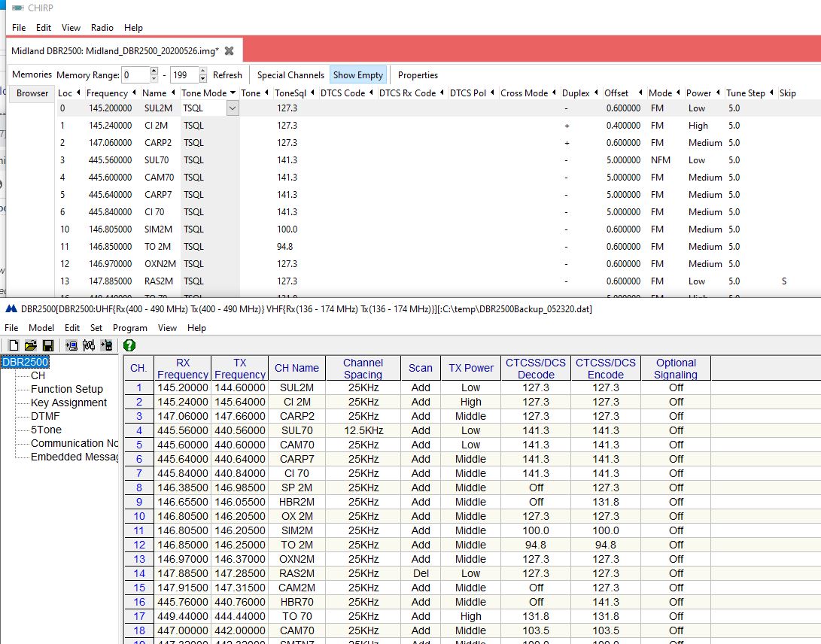Viewport: 821px width, 644px height.
Task: Decrease the memory range end value 199
Action: point(203,78)
